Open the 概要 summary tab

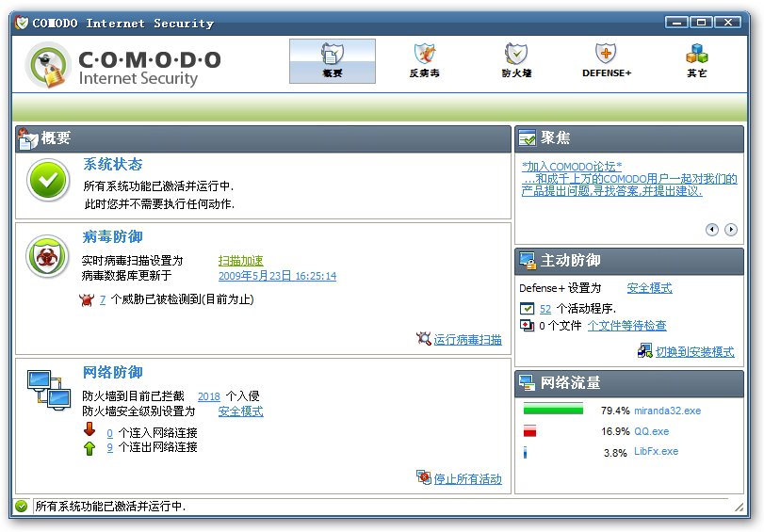(x=333, y=61)
